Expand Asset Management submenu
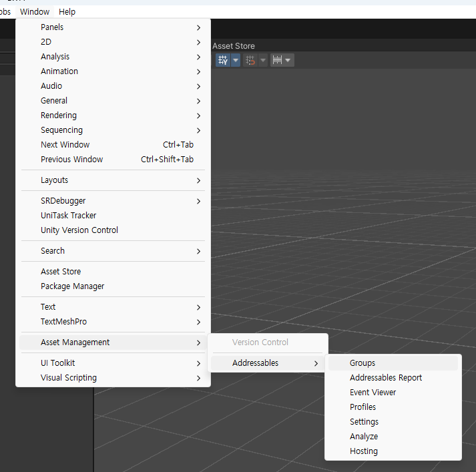Screen dimensions: 476x472 coord(113,342)
